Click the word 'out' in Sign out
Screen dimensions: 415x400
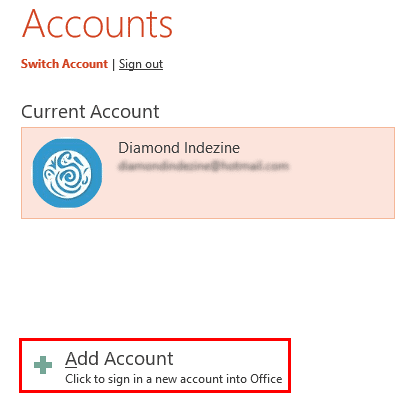(154, 64)
